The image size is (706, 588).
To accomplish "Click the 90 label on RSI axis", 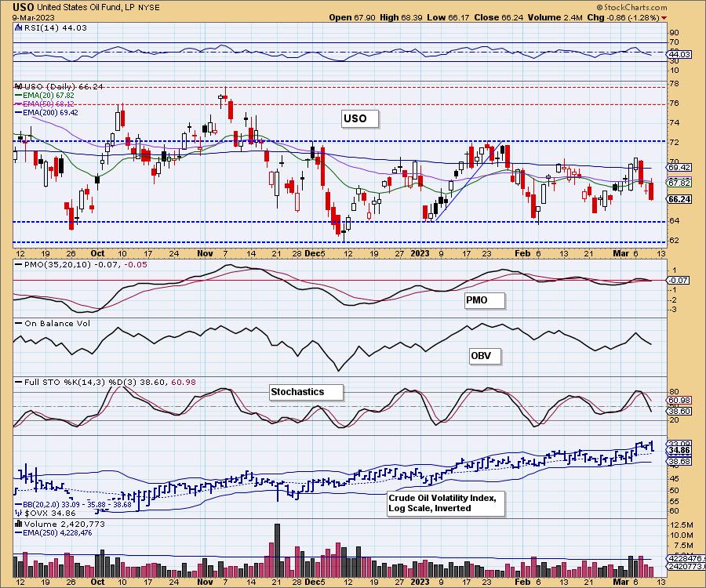I will (674, 33).
